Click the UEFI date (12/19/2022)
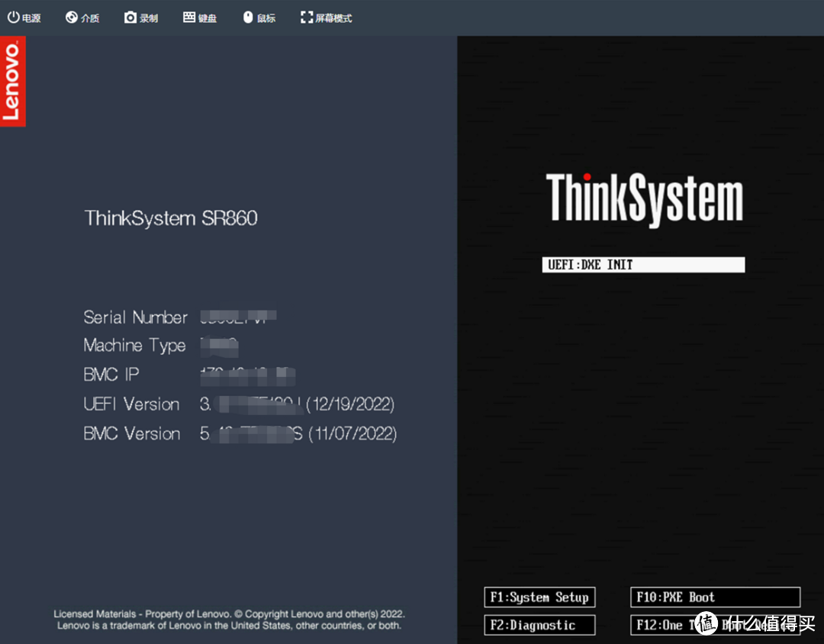The height and width of the screenshot is (644, 824). 350,404
